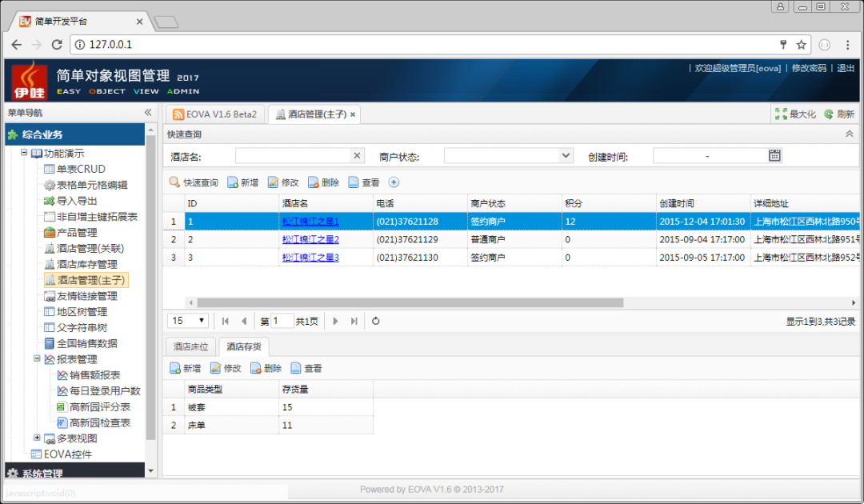Collapse the left navigation menu panel
The height and width of the screenshot is (504, 864).
click(148, 113)
